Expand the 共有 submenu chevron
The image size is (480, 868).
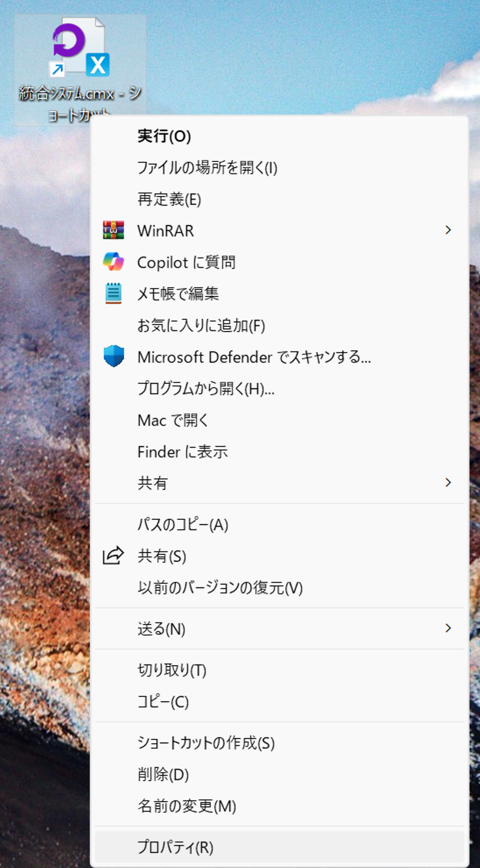448,483
